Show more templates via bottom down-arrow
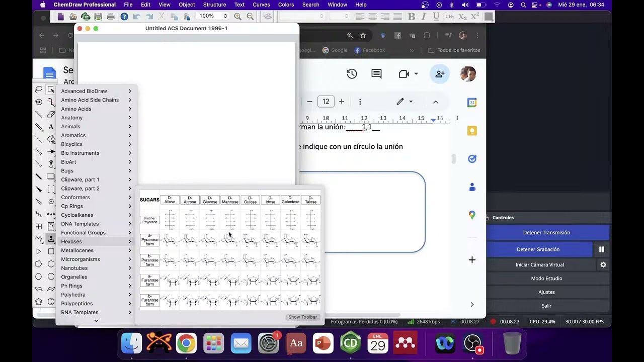The width and height of the screenshot is (644, 362). [96, 321]
